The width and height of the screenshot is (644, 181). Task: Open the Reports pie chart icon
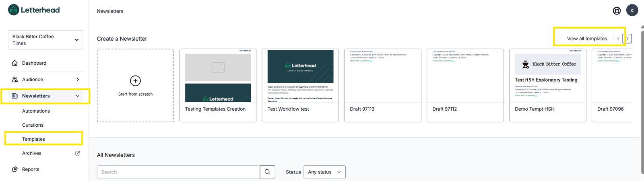click(15, 169)
